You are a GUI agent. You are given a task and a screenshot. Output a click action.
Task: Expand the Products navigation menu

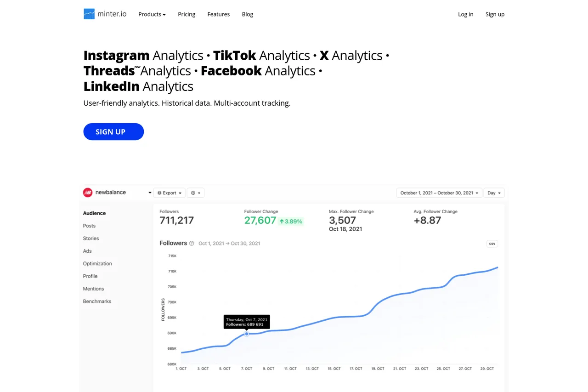click(152, 14)
